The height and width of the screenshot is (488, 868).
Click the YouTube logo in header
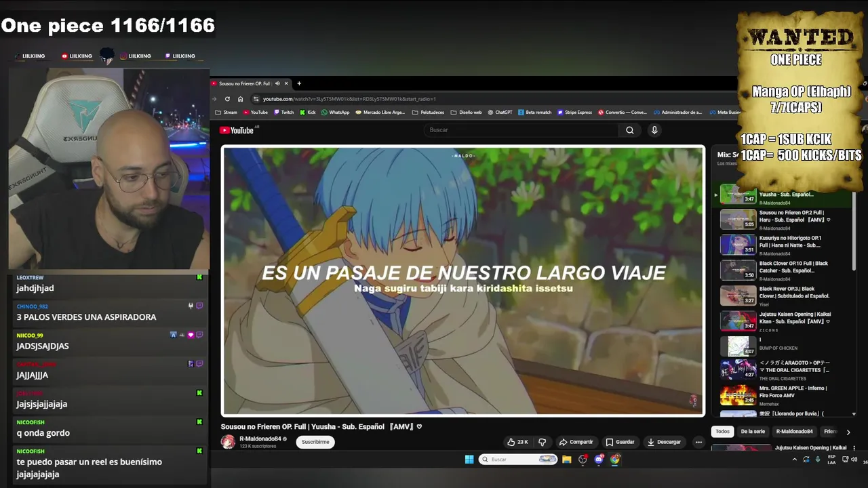(236, 130)
